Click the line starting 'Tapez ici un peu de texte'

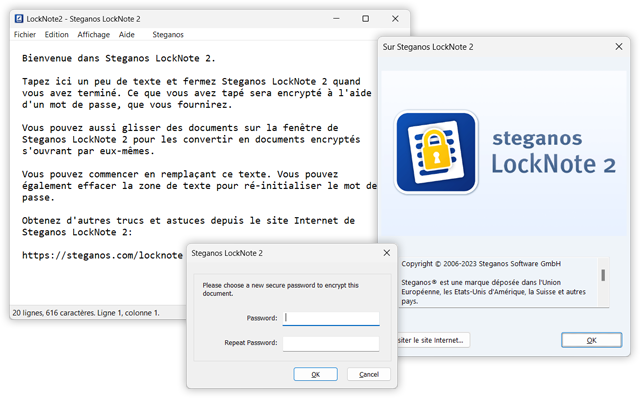coord(191,82)
